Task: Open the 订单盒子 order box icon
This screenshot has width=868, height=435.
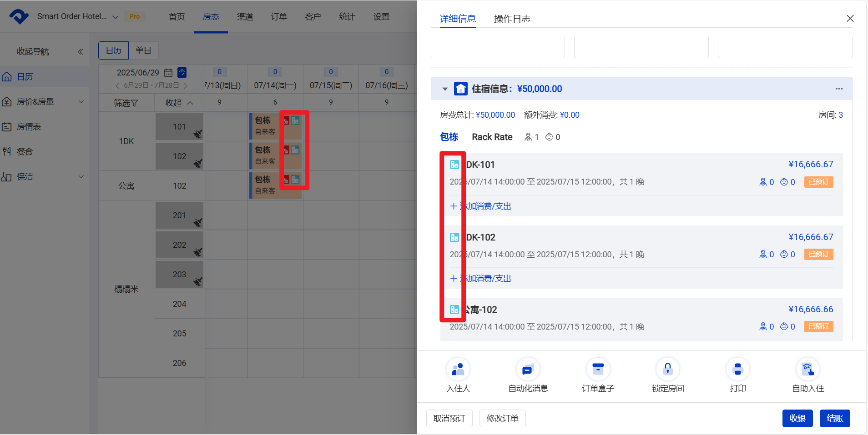Action: pyautogui.click(x=598, y=370)
